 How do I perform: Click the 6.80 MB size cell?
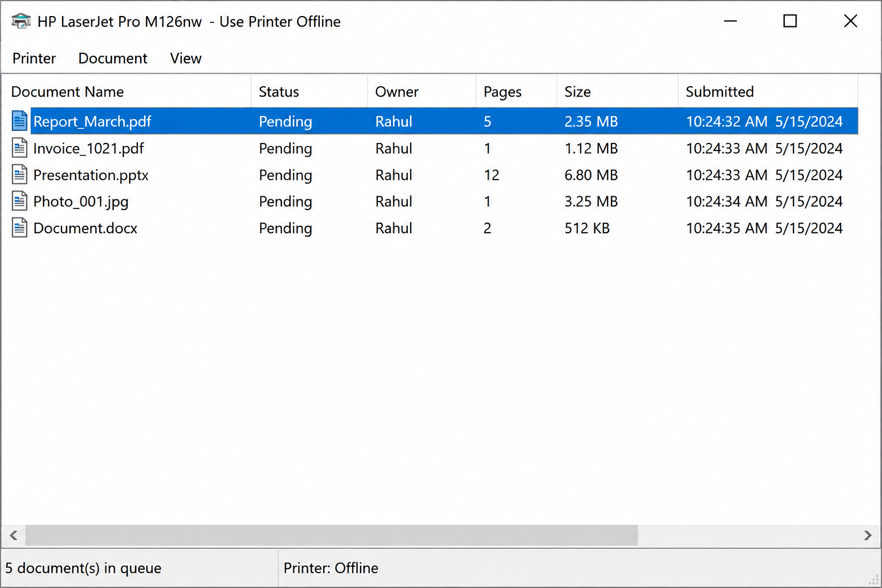pos(591,175)
